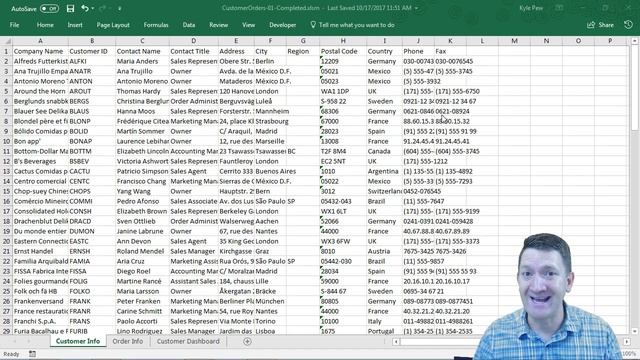Viewport: 640px width, 360px height.
Task: Select column H header
Action: click(x=343, y=41)
